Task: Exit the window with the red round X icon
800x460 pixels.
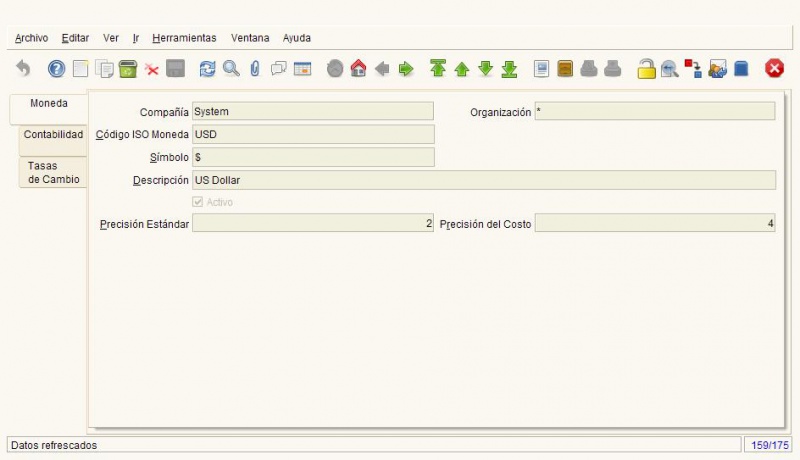Action: [x=774, y=68]
